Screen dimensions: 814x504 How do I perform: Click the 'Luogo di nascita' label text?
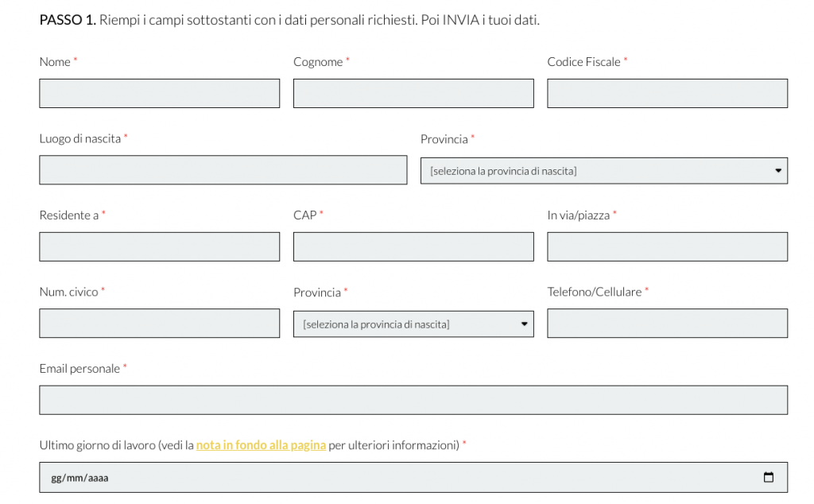79,138
